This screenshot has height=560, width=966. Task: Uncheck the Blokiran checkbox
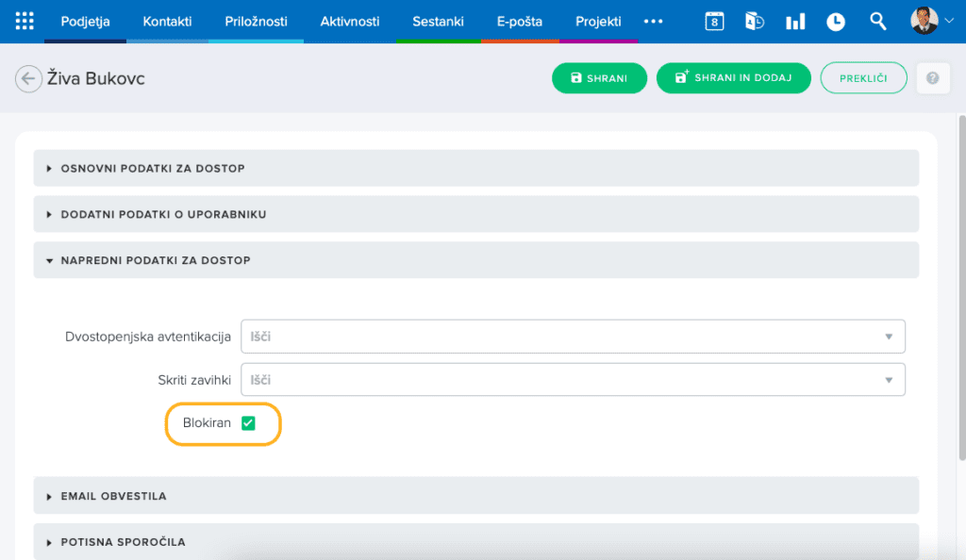[x=248, y=423]
